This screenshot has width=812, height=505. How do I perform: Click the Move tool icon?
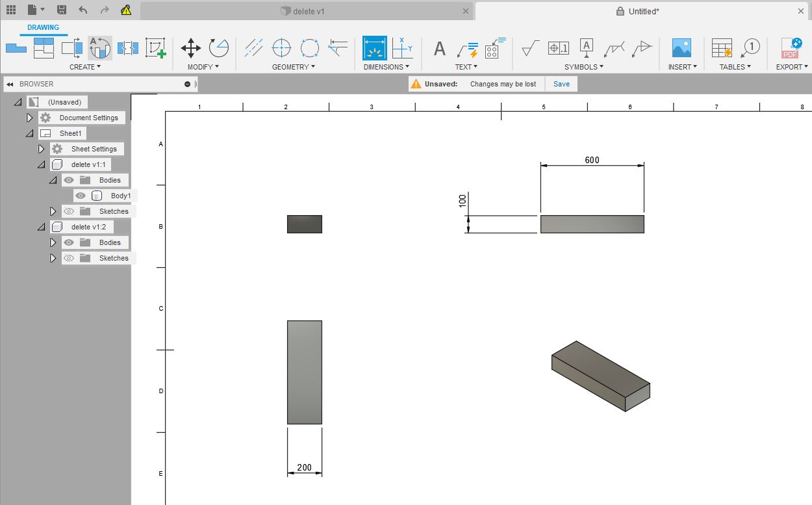[190, 48]
